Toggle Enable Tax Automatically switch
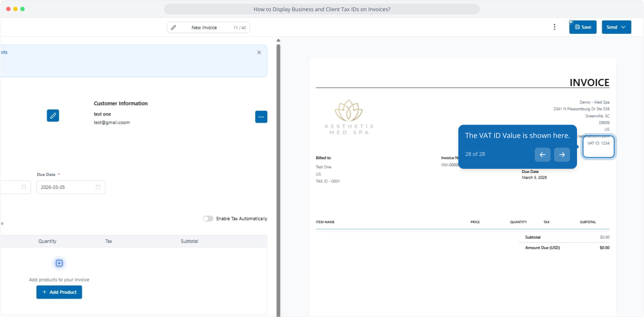Viewport: 644px width, 317px height. click(208, 219)
